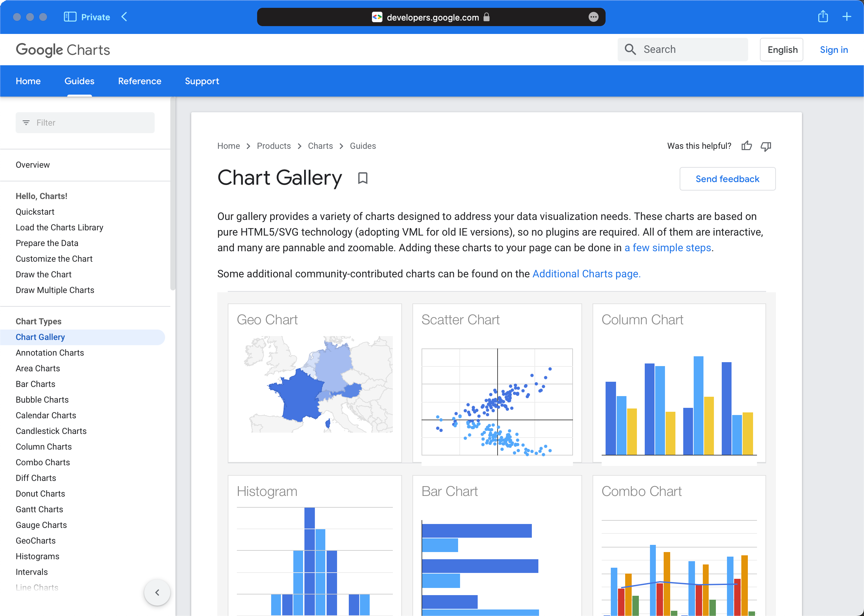Select the Guides tab
The width and height of the screenshot is (864, 616).
click(x=79, y=81)
